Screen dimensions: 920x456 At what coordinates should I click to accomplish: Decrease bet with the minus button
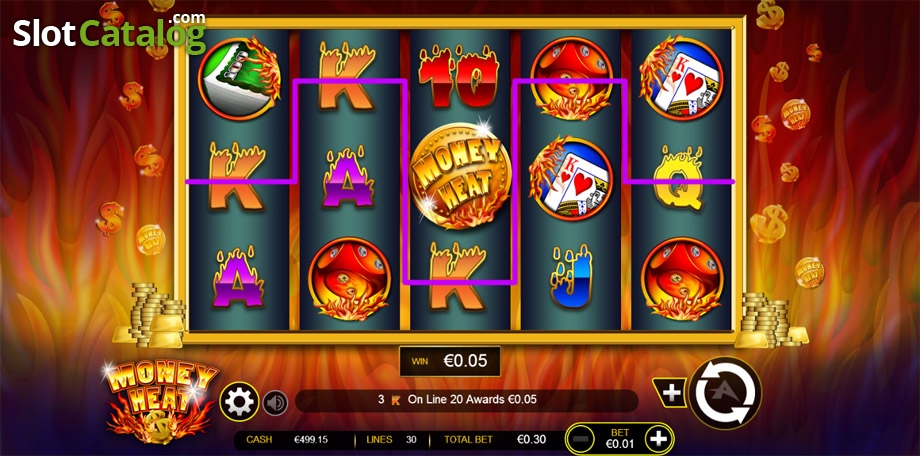[x=580, y=438]
